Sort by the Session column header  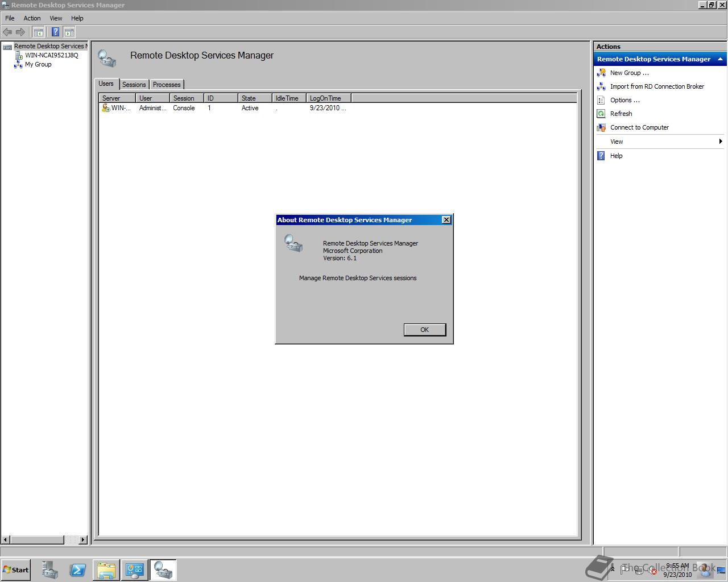[187, 98]
